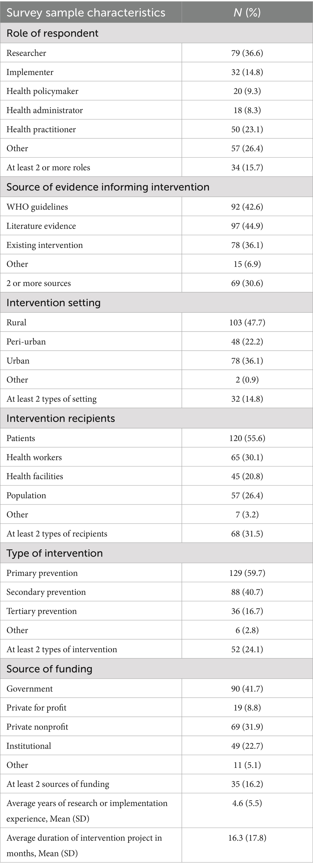Click 'Source of evidence informing intervention' heading
The image size is (313, 868).
pyautogui.click(x=108, y=187)
